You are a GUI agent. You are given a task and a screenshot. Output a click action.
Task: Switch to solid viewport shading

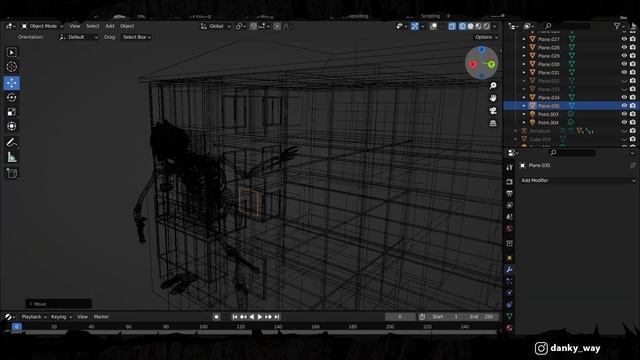(471, 26)
